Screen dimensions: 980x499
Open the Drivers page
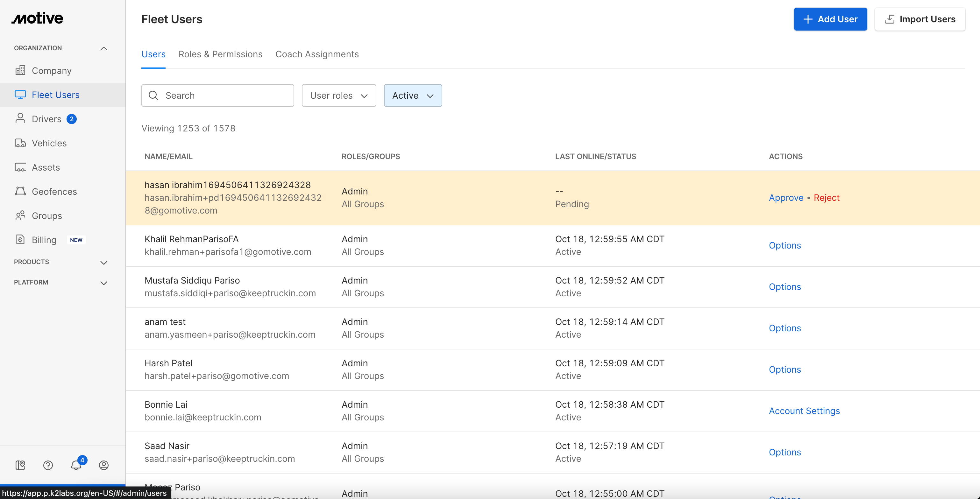(46, 119)
